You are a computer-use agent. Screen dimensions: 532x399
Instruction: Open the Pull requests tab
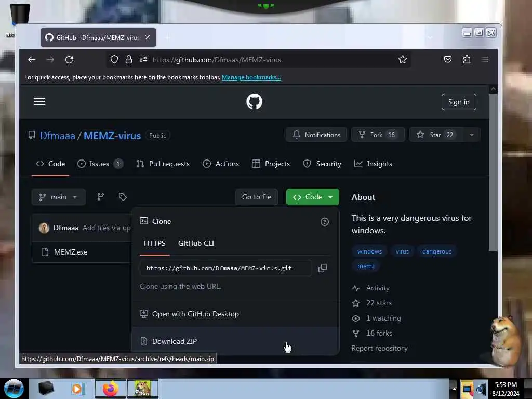pos(163,164)
